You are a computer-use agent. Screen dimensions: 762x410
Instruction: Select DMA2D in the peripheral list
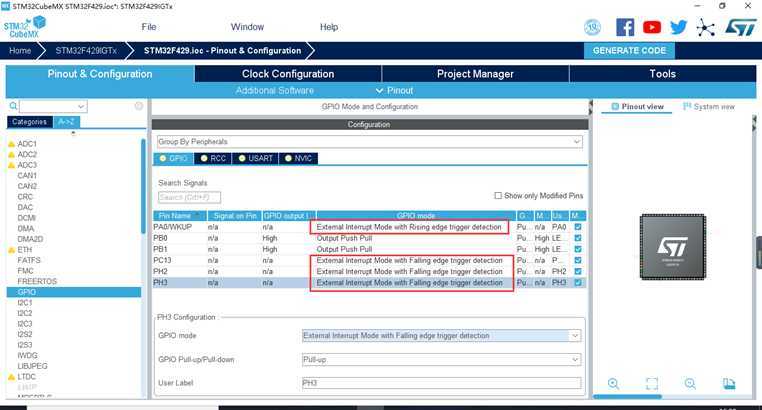(x=30, y=239)
